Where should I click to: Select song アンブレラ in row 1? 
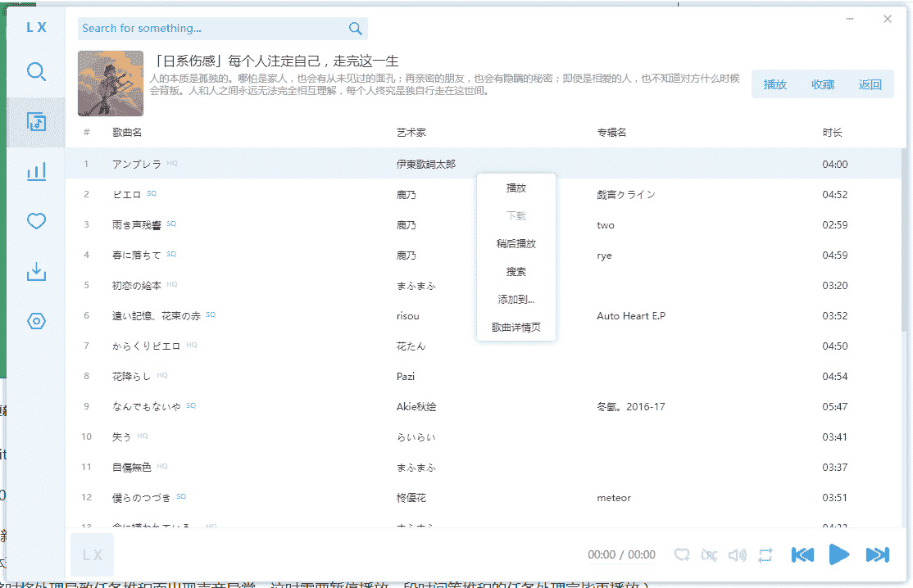(x=137, y=164)
